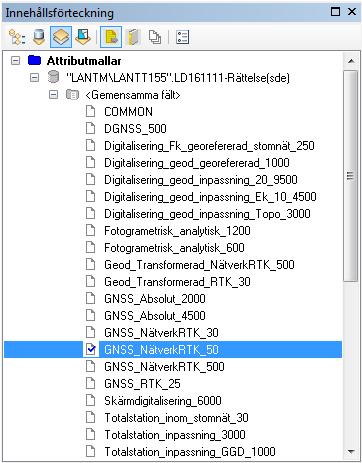Select Digitalisering_geod_inpassning_20_9500

click(x=201, y=180)
